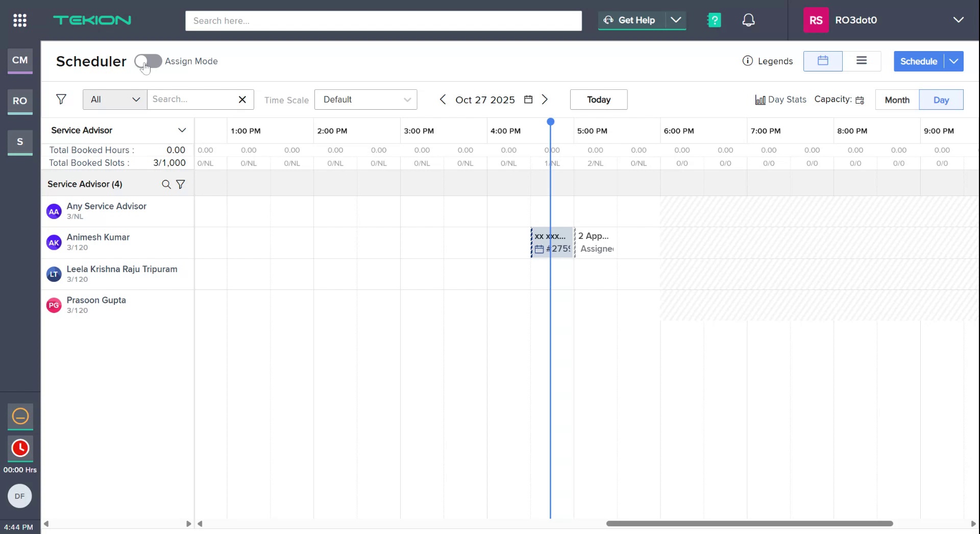Enable Assign Mode toggle
The height and width of the screenshot is (534, 980).
148,61
